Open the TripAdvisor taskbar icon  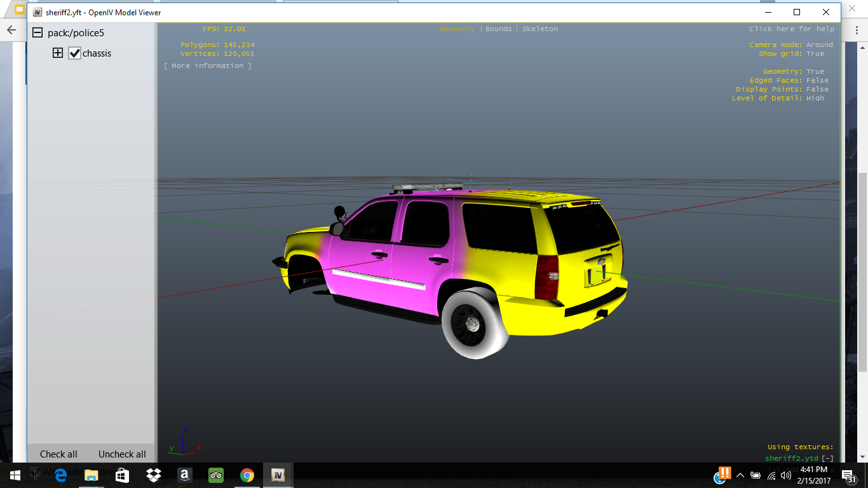tap(215, 475)
